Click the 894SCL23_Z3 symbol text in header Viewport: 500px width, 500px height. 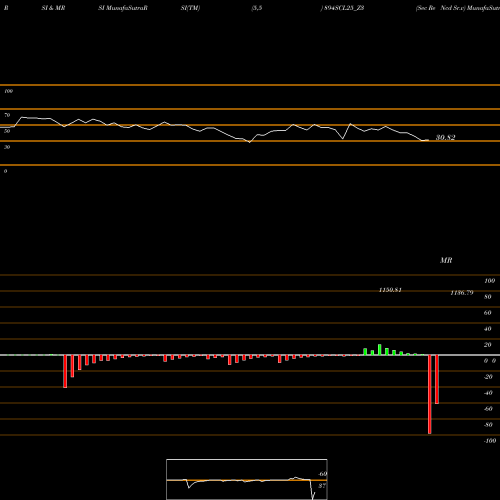[x=344, y=8]
